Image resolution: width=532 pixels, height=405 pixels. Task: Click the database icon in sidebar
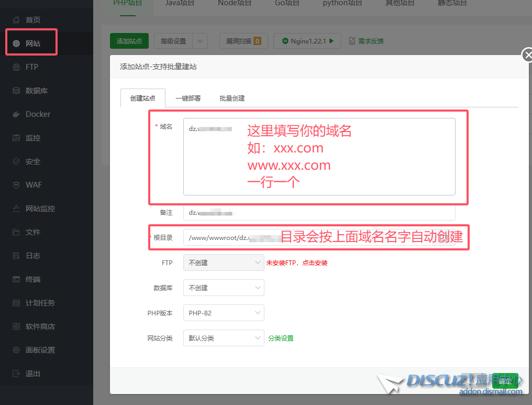point(16,91)
